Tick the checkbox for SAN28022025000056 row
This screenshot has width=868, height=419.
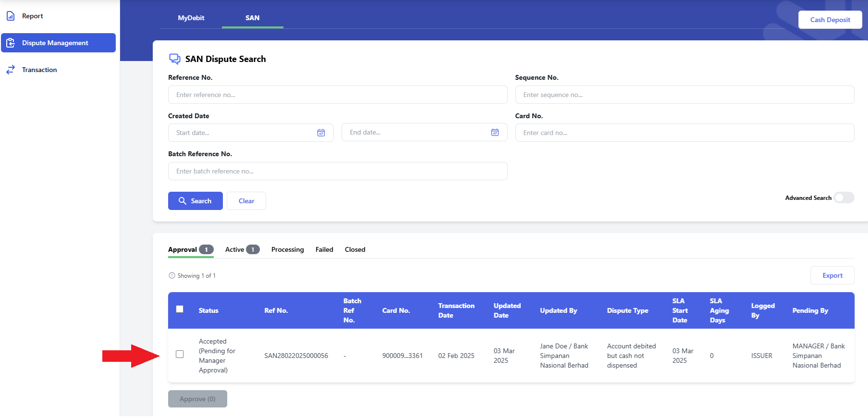(x=180, y=354)
